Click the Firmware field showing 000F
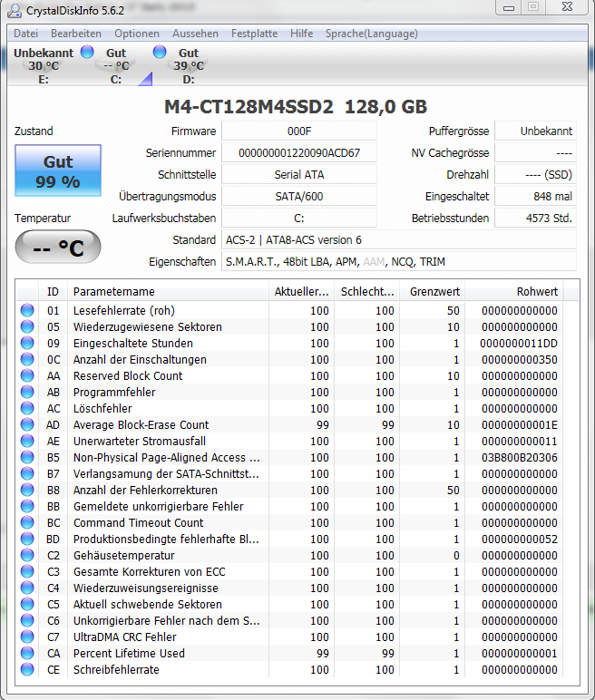Screen dimensions: 595x700 point(299,131)
